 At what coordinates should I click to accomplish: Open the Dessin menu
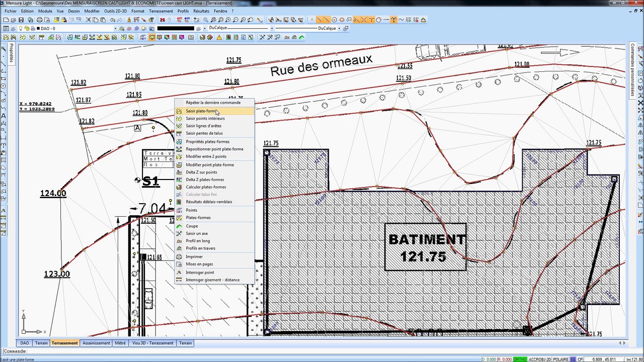74,11
